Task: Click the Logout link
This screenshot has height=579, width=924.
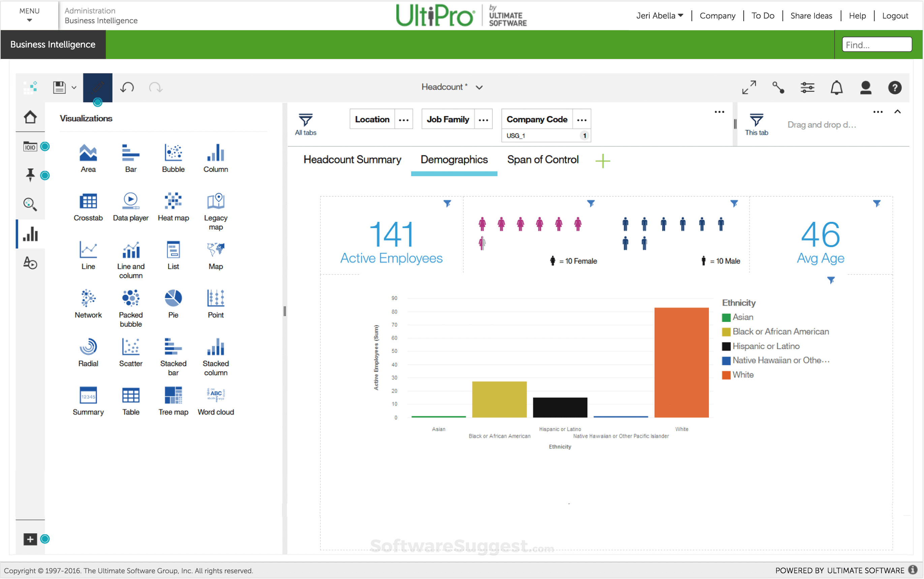Action: coord(895,15)
